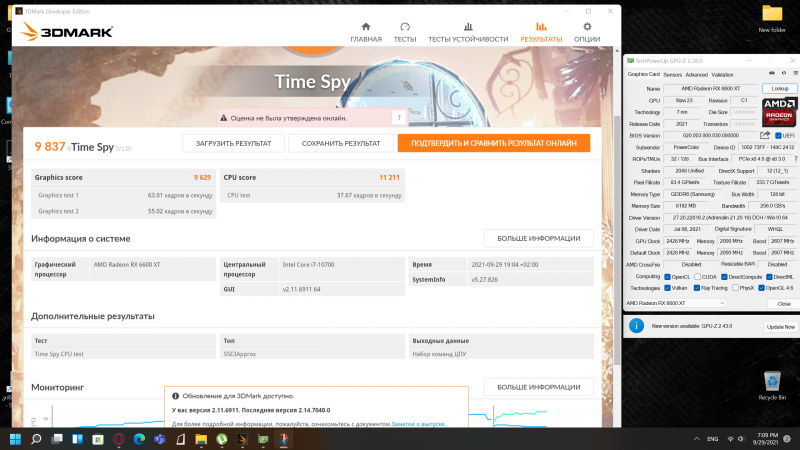Click the Bus Interface question mark icon

793,158
